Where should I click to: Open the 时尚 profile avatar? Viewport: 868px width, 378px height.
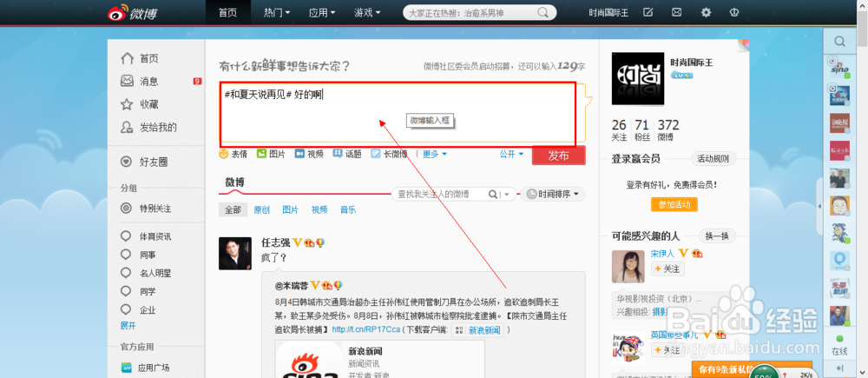click(638, 79)
